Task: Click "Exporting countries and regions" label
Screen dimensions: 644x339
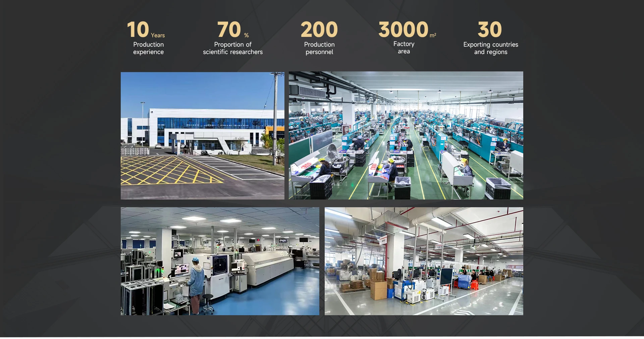Action: [x=491, y=48]
